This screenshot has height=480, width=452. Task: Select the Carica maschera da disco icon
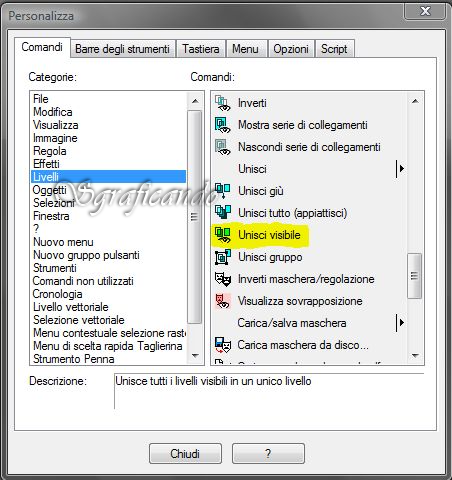pyautogui.click(x=222, y=345)
